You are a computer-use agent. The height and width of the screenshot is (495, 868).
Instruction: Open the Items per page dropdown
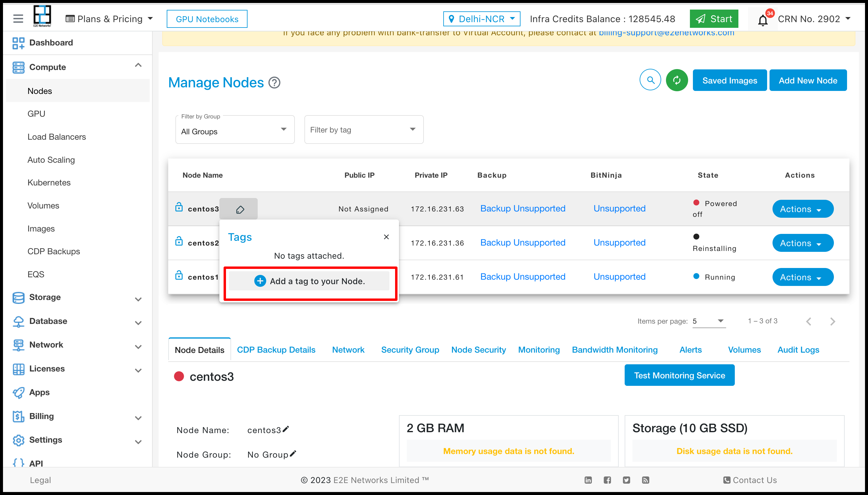[x=709, y=321]
